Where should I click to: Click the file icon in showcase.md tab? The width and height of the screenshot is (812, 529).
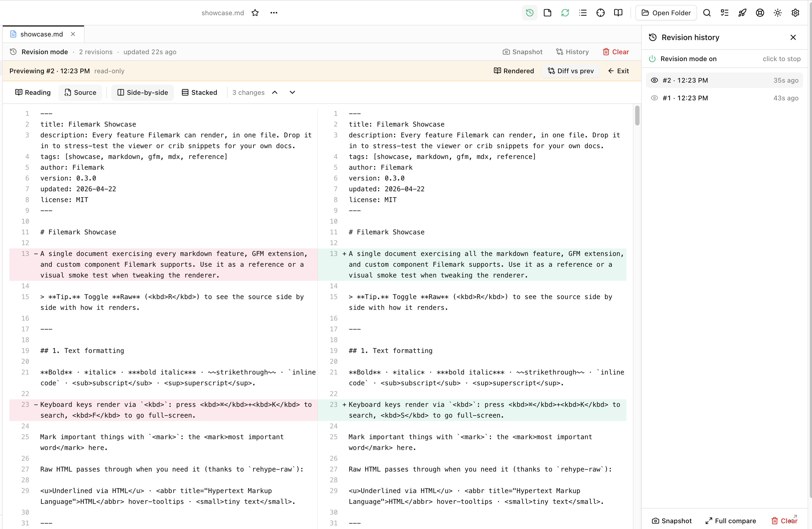[13, 34]
